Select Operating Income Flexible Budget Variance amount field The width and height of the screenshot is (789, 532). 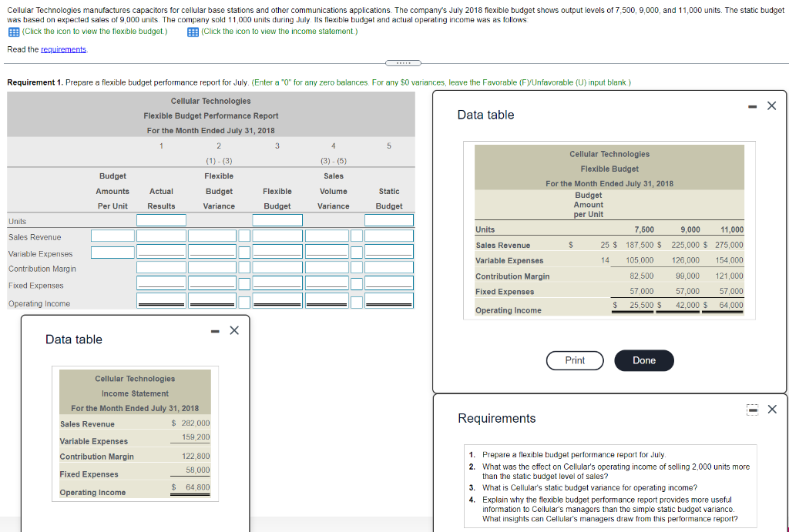click(x=213, y=301)
